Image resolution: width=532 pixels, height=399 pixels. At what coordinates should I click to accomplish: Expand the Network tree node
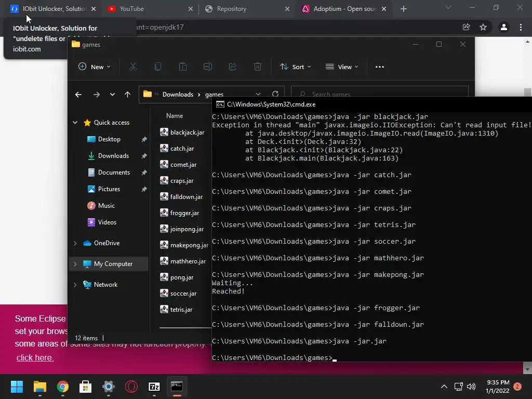[x=75, y=285]
